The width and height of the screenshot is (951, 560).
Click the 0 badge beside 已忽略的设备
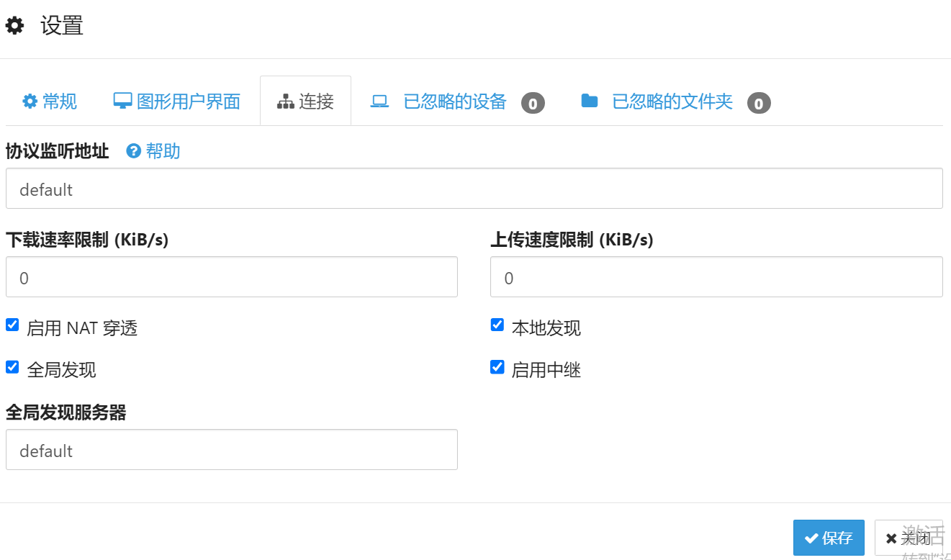click(533, 104)
